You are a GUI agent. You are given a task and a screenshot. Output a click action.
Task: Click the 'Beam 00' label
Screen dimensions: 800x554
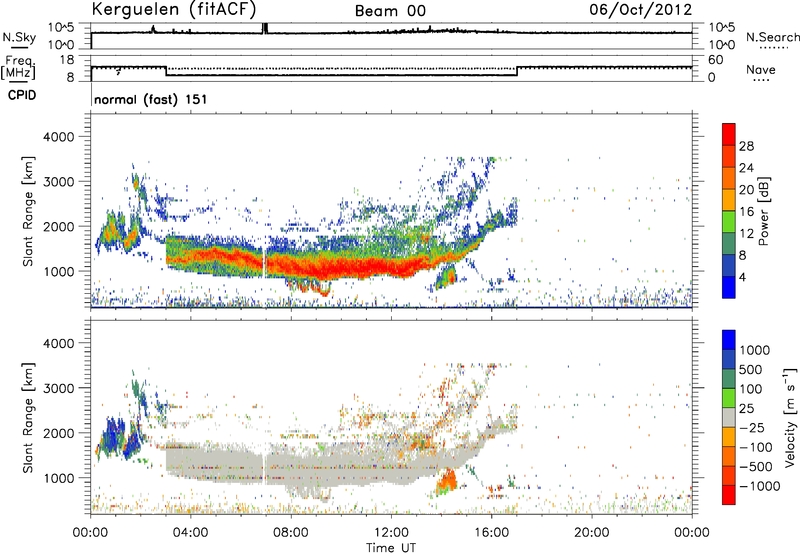pyautogui.click(x=390, y=11)
